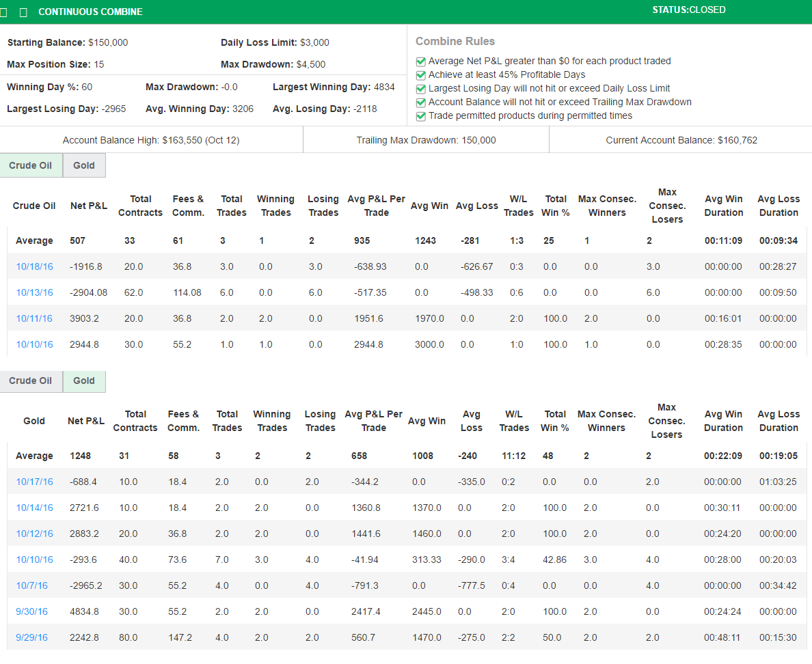Viewport: 812px width, 664px height.
Task: Click checkmark icon for Largest Losing Day rule
Action: pyautogui.click(x=420, y=88)
